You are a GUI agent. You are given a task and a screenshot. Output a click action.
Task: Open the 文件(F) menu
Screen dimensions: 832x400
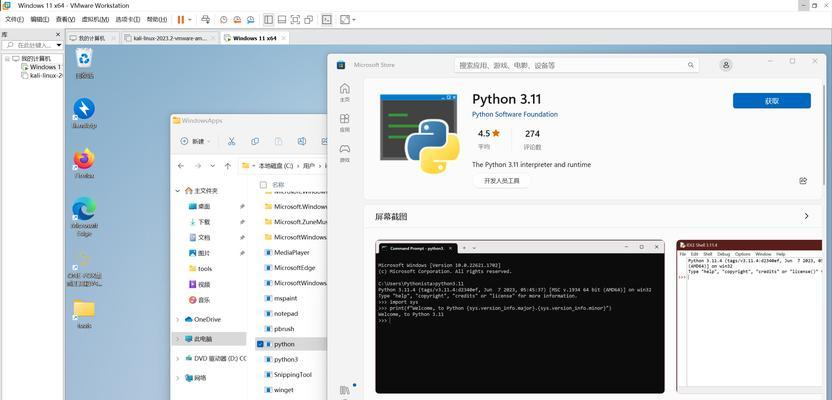(x=14, y=20)
